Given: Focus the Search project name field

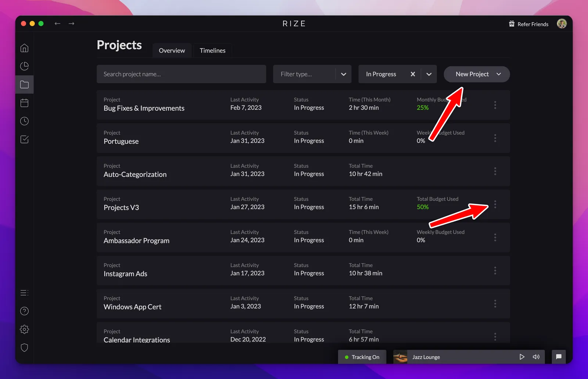Looking at the screenshot, I should click(x=181, y=74).
